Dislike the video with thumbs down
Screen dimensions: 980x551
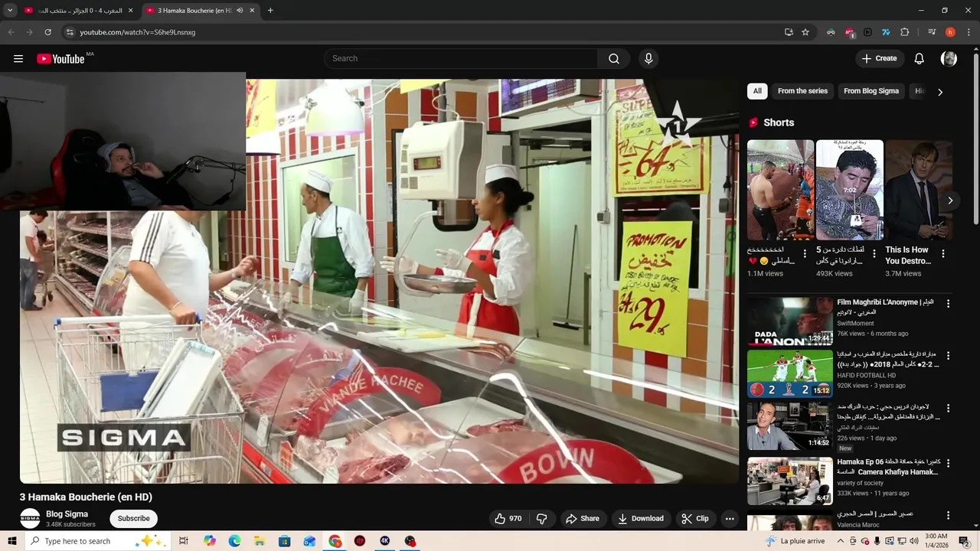point(541,519)
